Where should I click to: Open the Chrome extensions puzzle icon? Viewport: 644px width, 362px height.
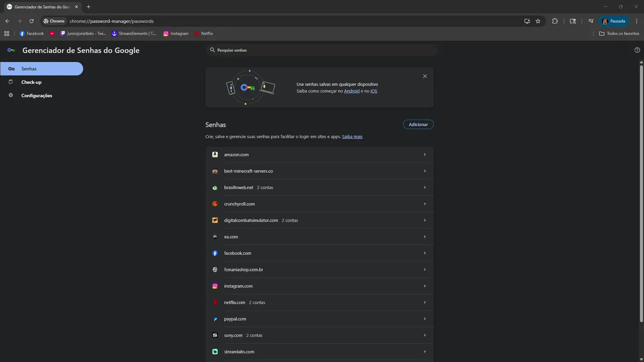pyautogui.click(x=555, y=21)
